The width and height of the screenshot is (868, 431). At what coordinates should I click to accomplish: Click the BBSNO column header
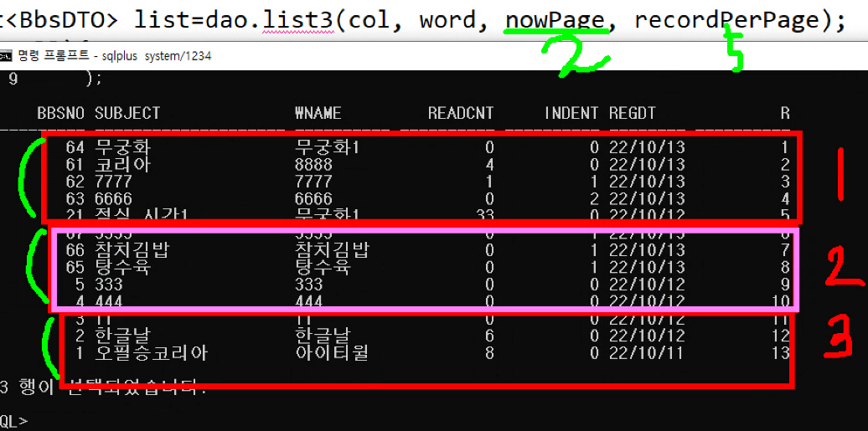[x=60, y=113]
